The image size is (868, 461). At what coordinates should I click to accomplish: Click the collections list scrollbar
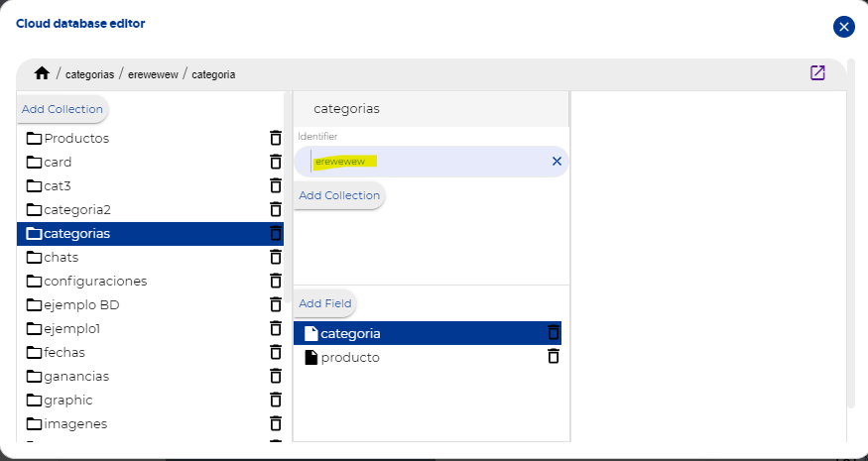coord(287,197)
